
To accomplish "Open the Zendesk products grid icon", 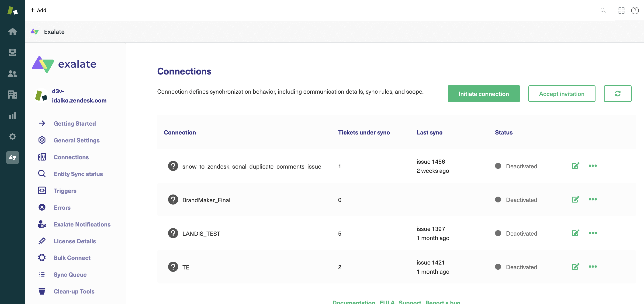I will [x=622, y=11].
